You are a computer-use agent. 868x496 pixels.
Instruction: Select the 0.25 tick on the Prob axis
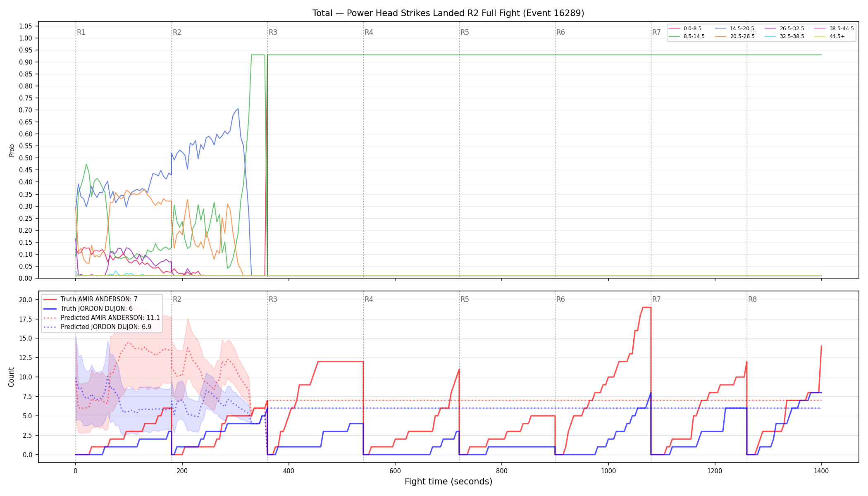click(26, 218)
